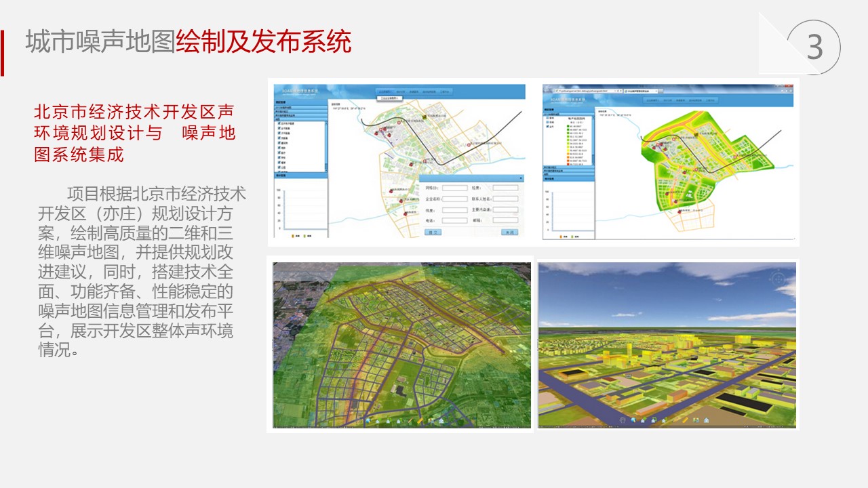Viewport: 868px width, 488px height.
Task: Select the dropdown item under the first navigation menu
Action: tap(389, 99)
